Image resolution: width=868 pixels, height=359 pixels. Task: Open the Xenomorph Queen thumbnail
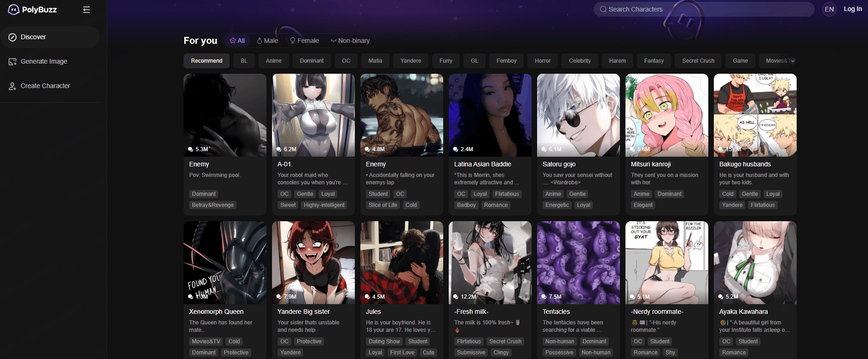coord(225,263)
